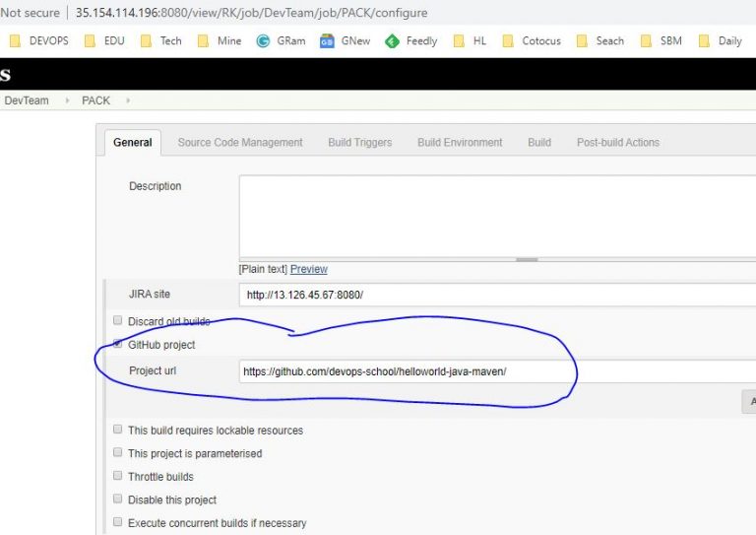
Task: Jump to Post-build Actions tab
Action: click(617, 142)
